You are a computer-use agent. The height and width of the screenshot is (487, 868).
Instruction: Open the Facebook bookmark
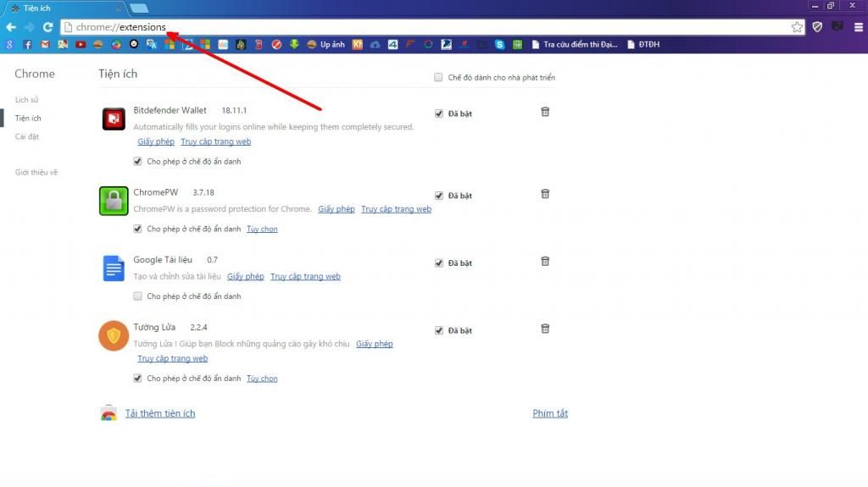[x=27, y=45]
